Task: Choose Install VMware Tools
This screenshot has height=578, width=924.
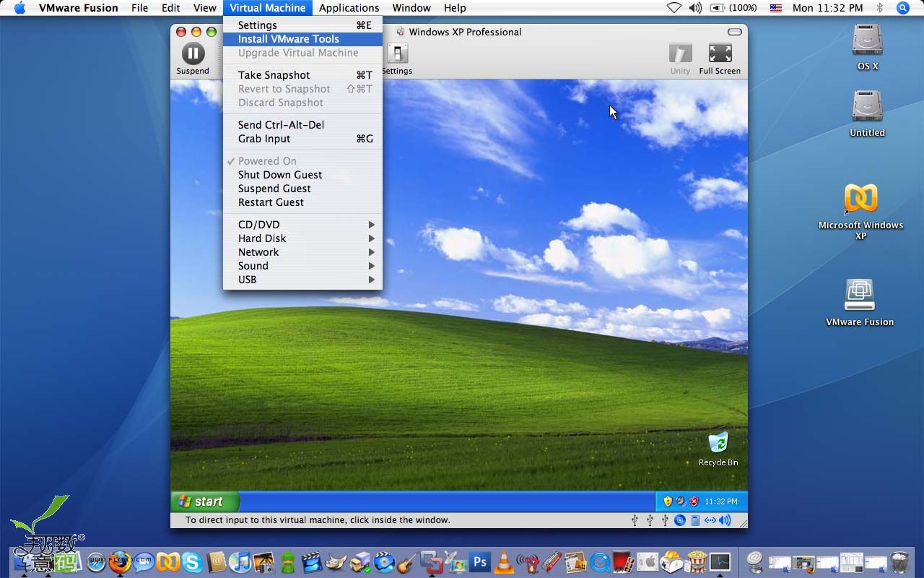Action: [x=289, y=39]
